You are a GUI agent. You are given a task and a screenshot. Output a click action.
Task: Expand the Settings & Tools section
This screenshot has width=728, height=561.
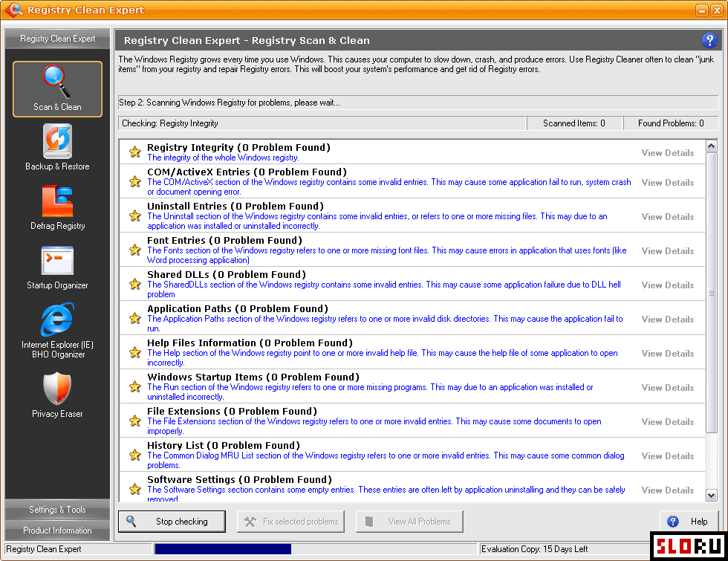tap(58, 510)
